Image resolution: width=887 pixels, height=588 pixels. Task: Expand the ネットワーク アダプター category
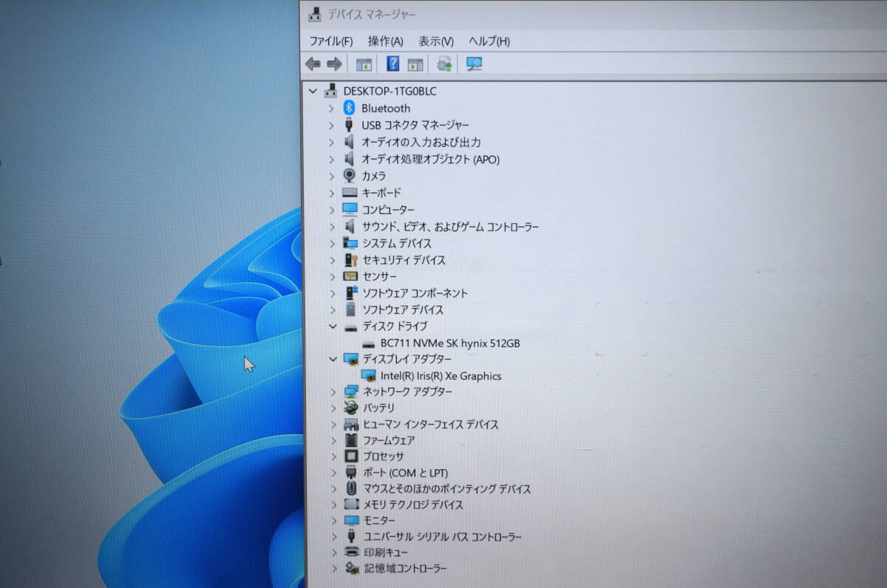point(332,392)
